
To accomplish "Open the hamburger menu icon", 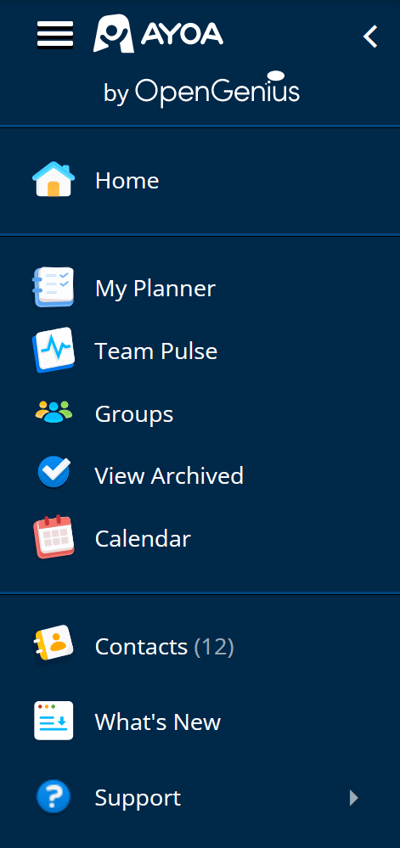I will click(x=55, y=35).
